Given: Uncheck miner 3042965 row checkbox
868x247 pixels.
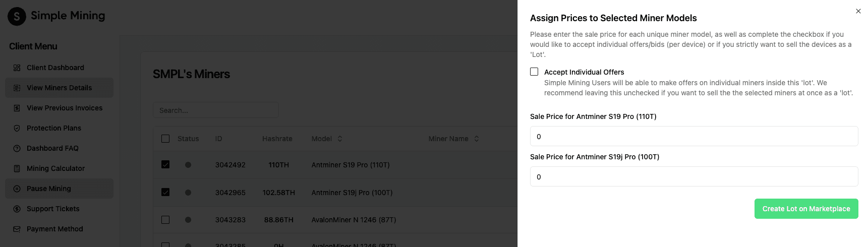Looking at the screenshot, I should click(x=165, y=192).
